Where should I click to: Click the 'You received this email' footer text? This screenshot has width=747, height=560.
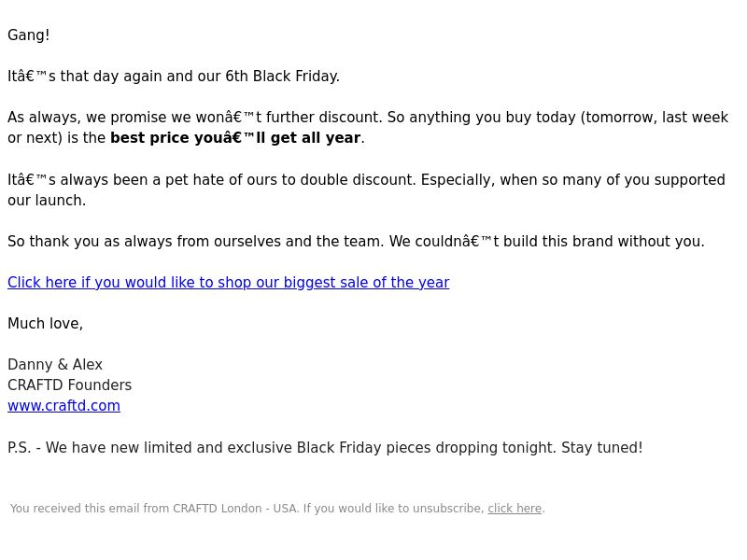coord(277,509)
